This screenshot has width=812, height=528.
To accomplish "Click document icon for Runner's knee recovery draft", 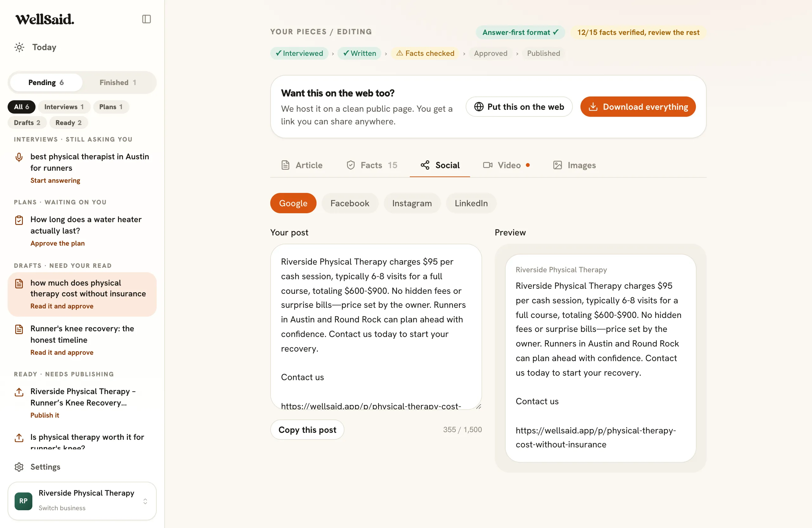I will pyautogui.click(x=19, y=329).
